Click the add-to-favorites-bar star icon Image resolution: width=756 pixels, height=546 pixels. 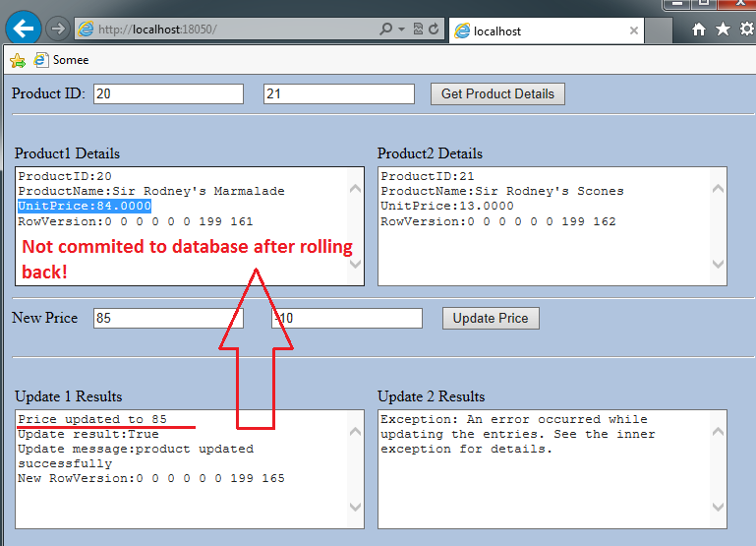click(17, 60)
